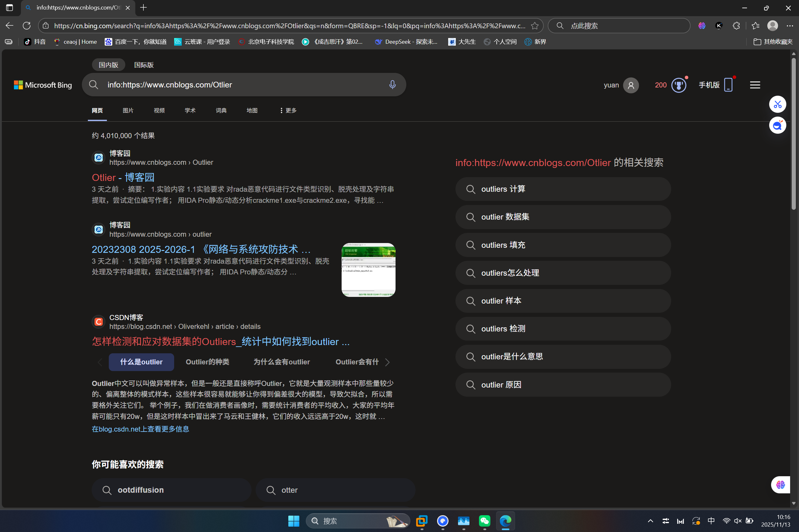Open Bing's hamburger settings menu icon

(755, 85)
